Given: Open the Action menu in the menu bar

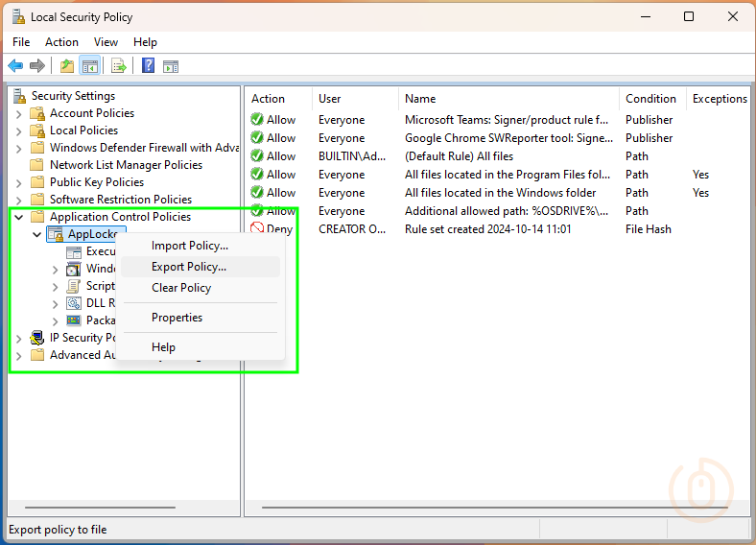Looking at the screenshot, I should pos(61,42).
